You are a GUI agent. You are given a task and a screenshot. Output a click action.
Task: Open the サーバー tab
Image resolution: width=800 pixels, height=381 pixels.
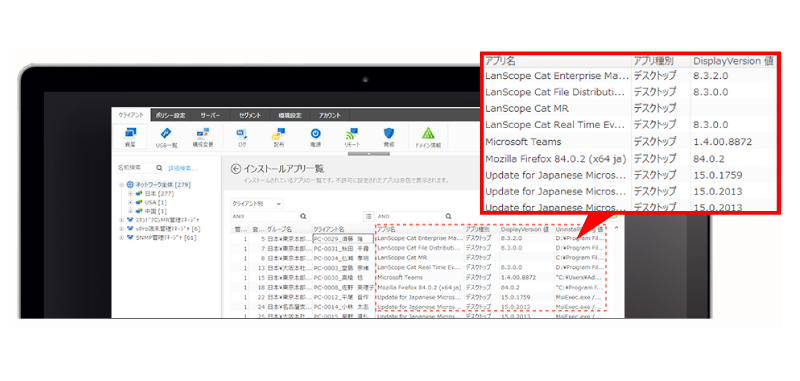coord(210,115)
